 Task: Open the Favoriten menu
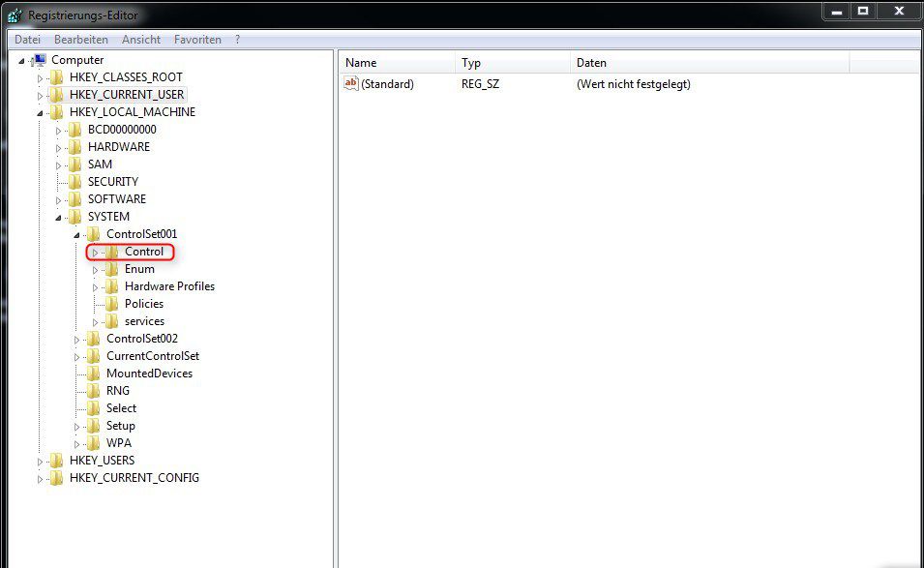point(197,40)
